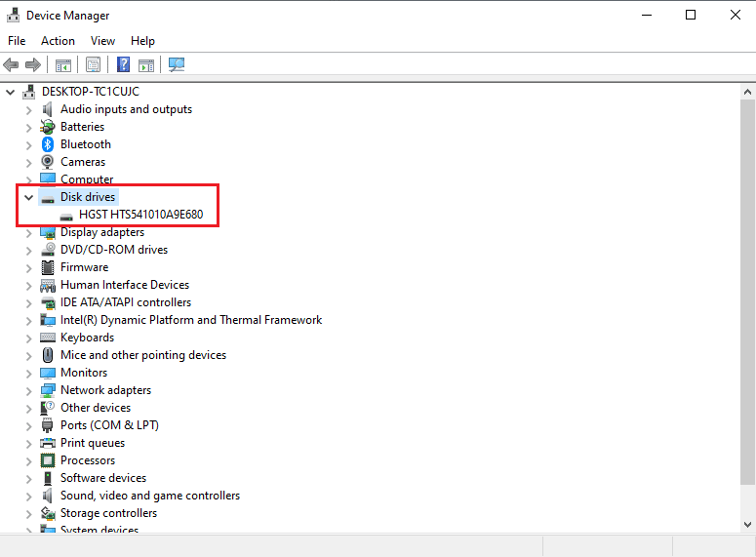Collapse the DESKTOP-TC1CUJC root node
This screenshot has width=756, height=557.
tap(10, 92)
